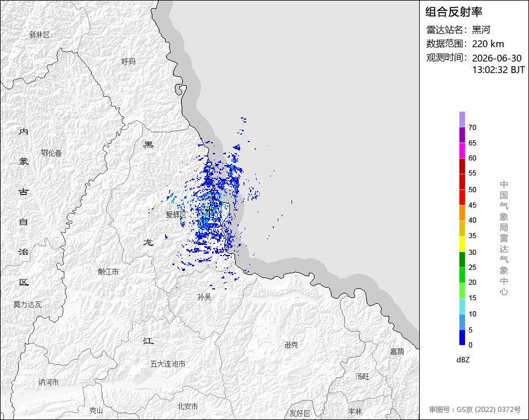Click the dark green 25-30 dBZ legend swatch
Viewport: 529px width, 420px height.
click(x=462, y=259)
